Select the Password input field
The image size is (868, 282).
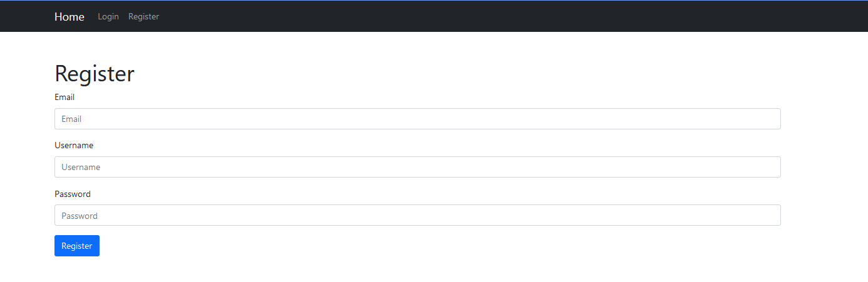pyautogui.click(x=417, y=215)
